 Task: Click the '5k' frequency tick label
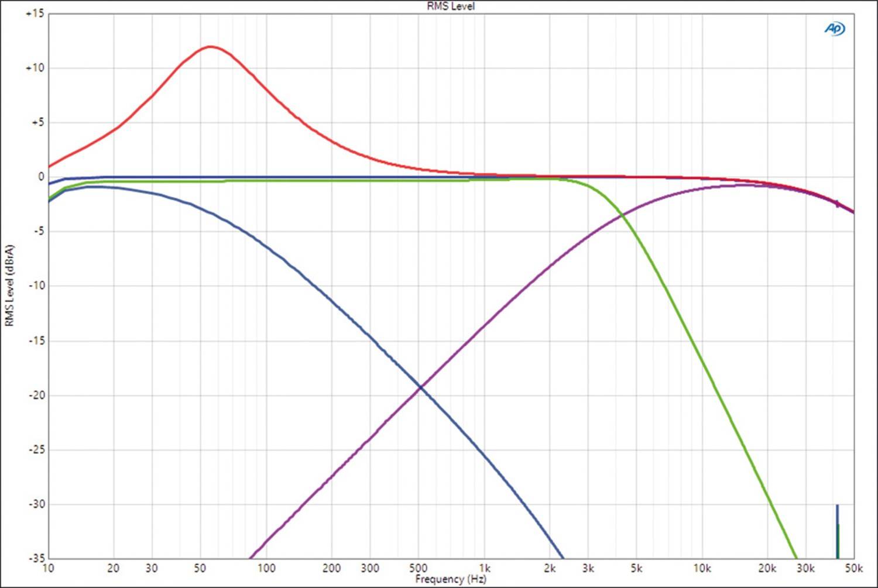click(636, 568)
